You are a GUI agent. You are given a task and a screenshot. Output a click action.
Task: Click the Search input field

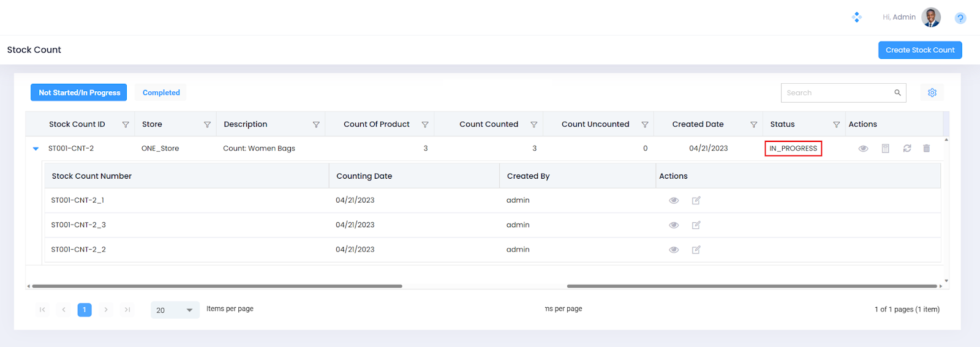836,93
